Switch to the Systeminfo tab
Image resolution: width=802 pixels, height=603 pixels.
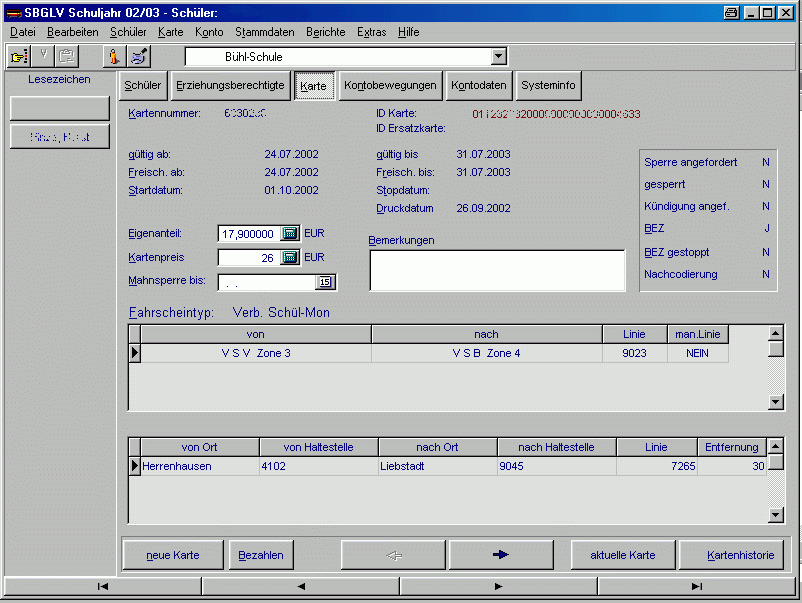tap(548, 85)
